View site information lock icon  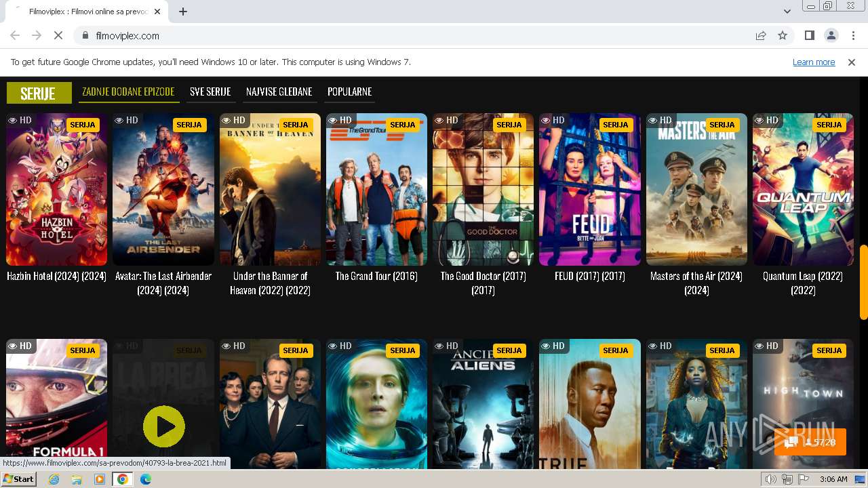pyautogui.click(x=85, y=36)
